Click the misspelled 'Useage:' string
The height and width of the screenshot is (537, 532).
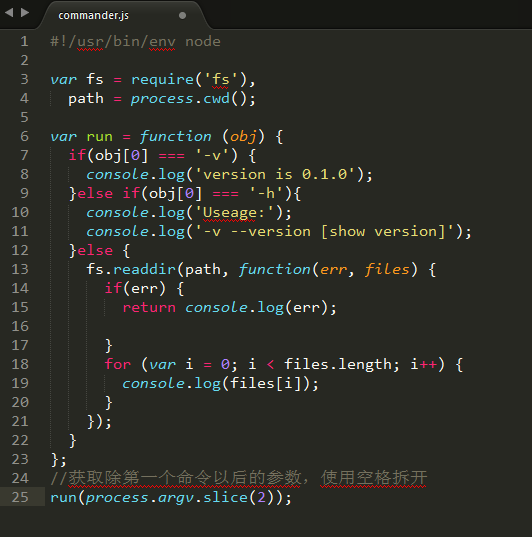234,213
